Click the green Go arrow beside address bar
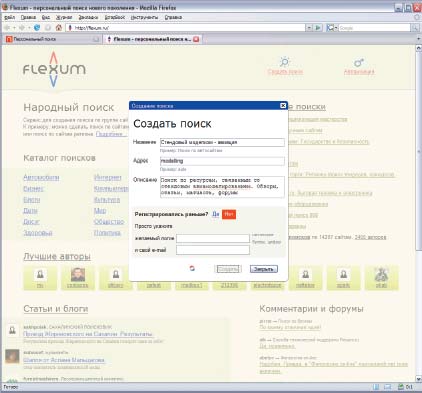This screenshot has height=393, width=422. 318,28
